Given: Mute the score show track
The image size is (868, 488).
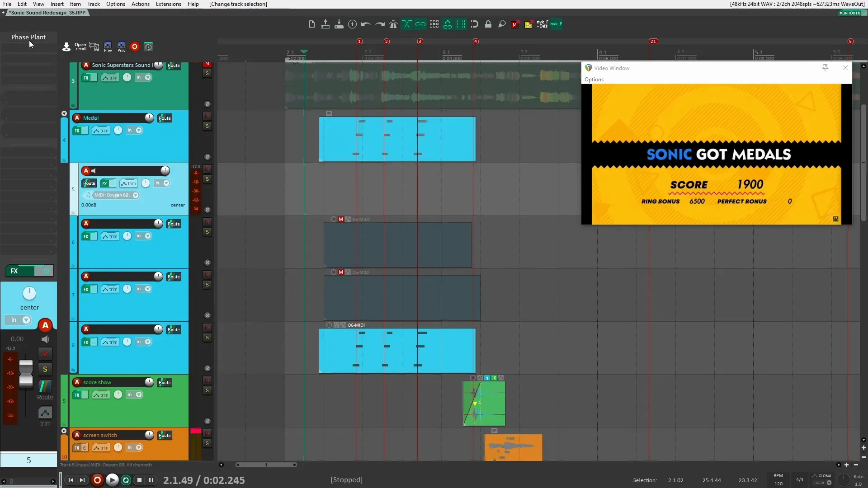Looking at the screenshot, I should click(x=207, y=380).
